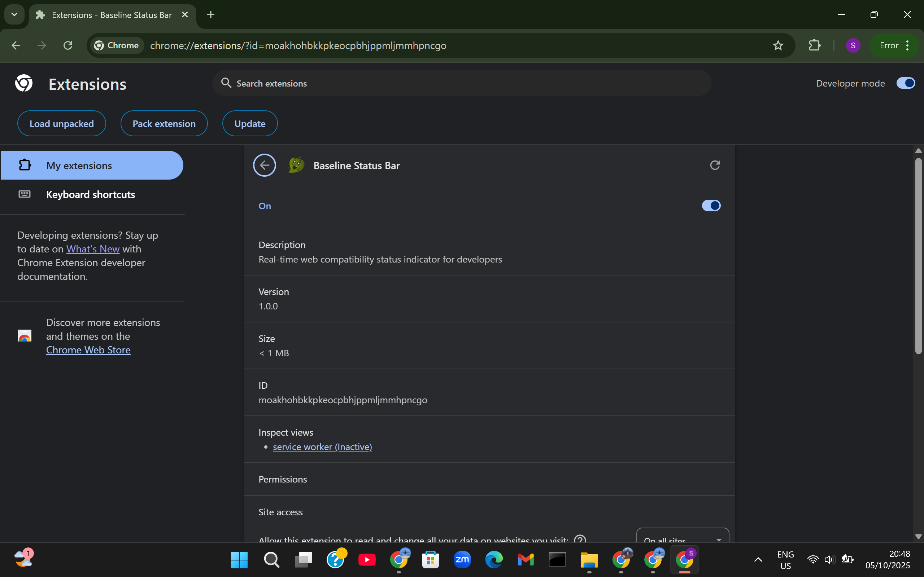924x577 pixels.
Task: Open Chrome three-dot menu beside Error
Action: (x=907, y=45)
